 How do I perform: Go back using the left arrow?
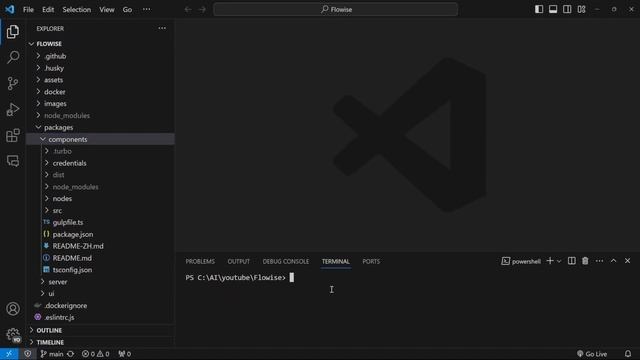[188, 9]
